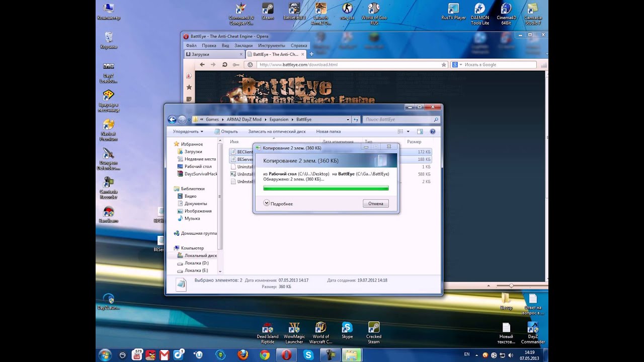644x362 pixels.
Task: Select run_css desktop shortcut
Action: (347, 12)
